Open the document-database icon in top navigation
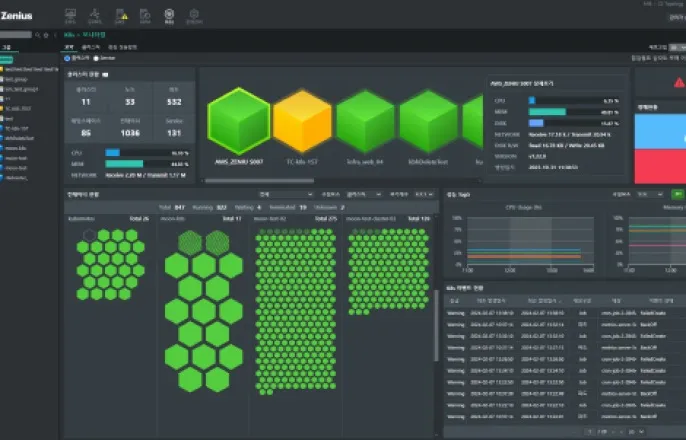 [145, 16]
